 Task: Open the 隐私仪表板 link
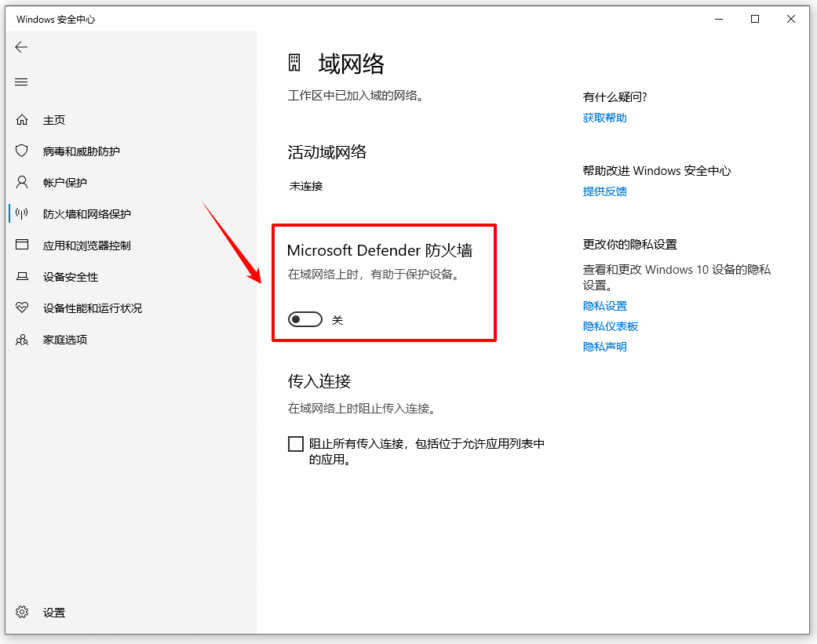tap(610, 326)
